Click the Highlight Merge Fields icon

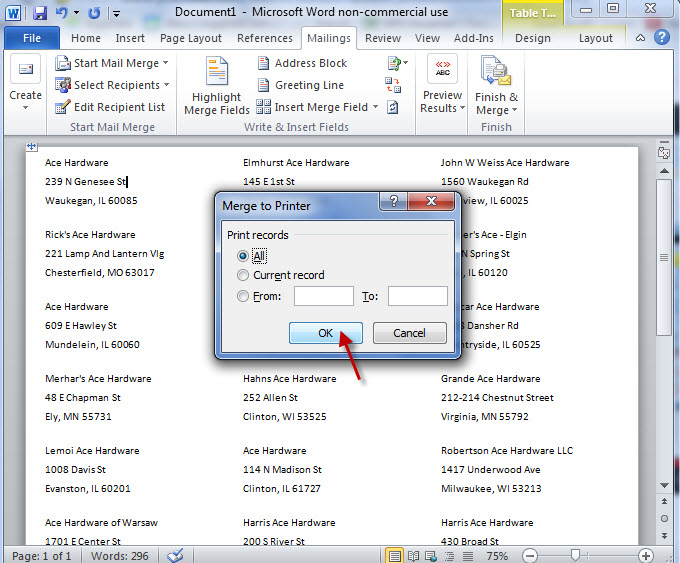click(x=217, y=71)
